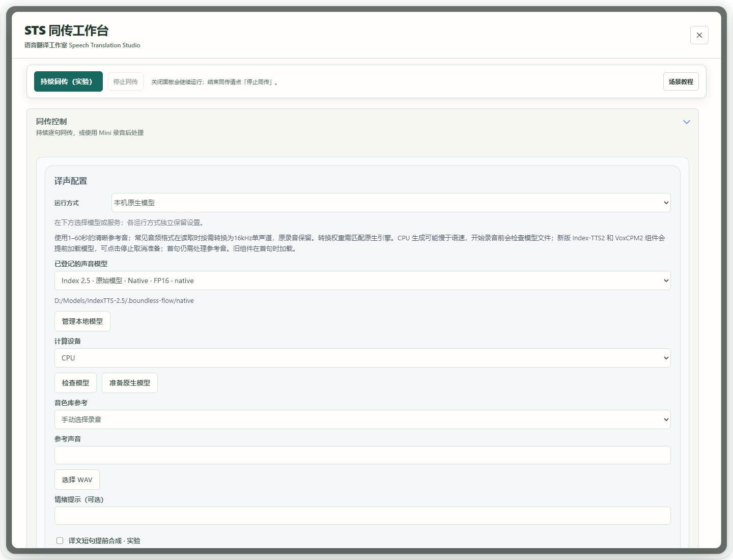This screenshot has width=733, height=560.
Task: Open the 计算设备 CPU dropdown
Action: pyautogui.click(x=362, y=358)
